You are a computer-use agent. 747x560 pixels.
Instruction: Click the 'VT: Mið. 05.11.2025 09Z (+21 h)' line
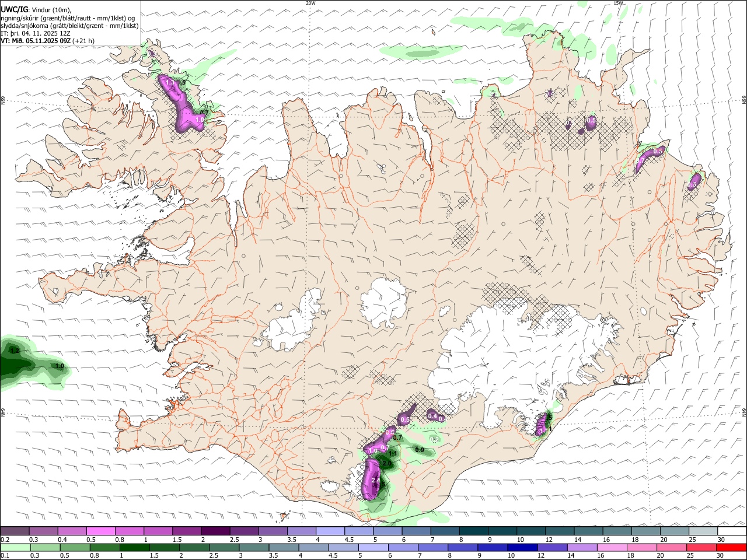[x=48, y=41]
